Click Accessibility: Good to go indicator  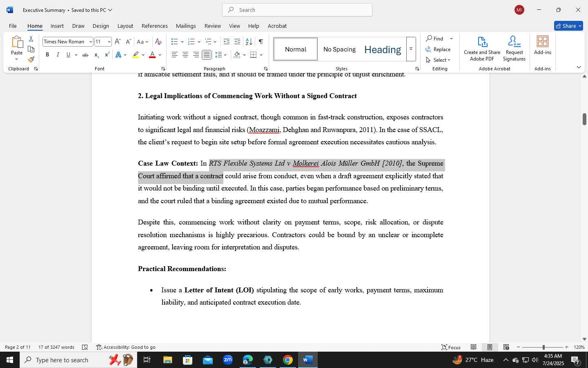(126, 347)
